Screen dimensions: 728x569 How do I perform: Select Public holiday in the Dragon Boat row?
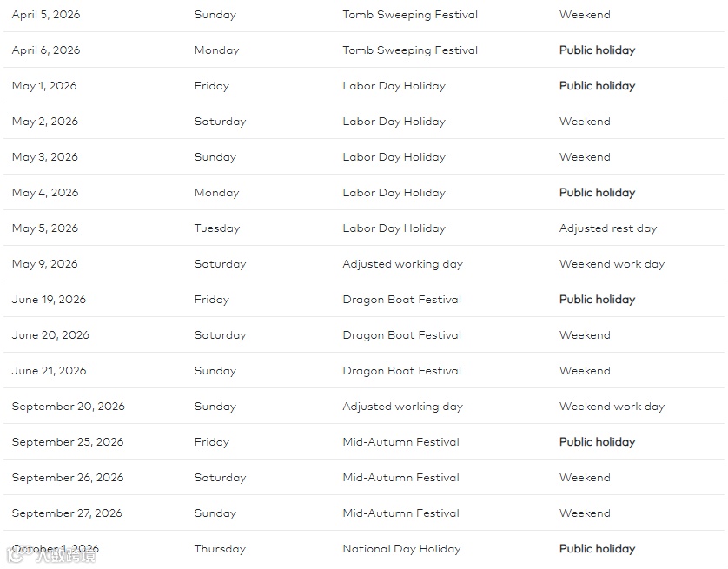[x=597, y=300]
